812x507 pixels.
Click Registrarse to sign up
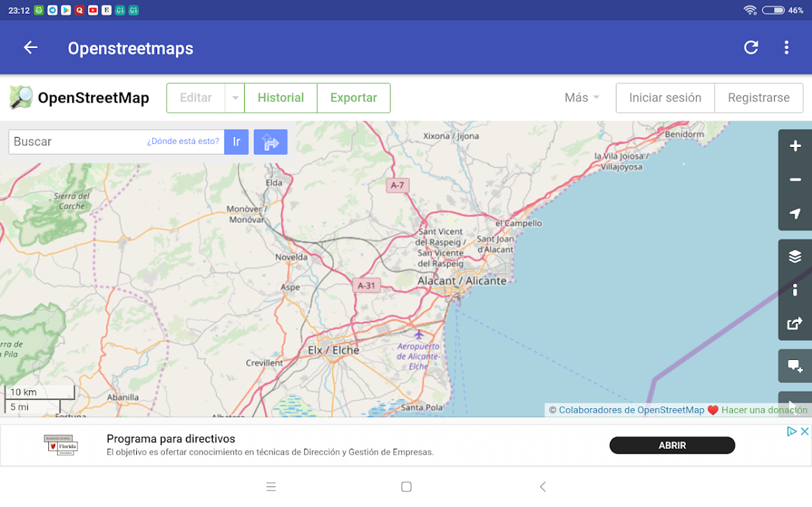click(x=759, y=98)
